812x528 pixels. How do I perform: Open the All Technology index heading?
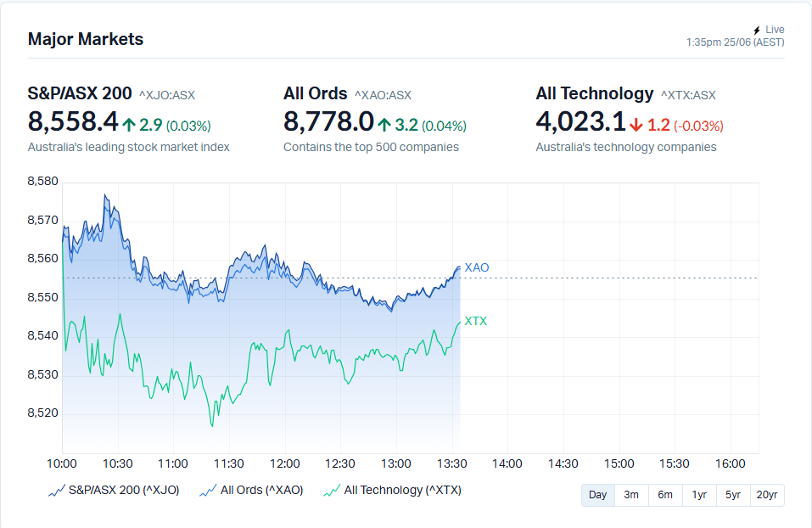(595, 93)
